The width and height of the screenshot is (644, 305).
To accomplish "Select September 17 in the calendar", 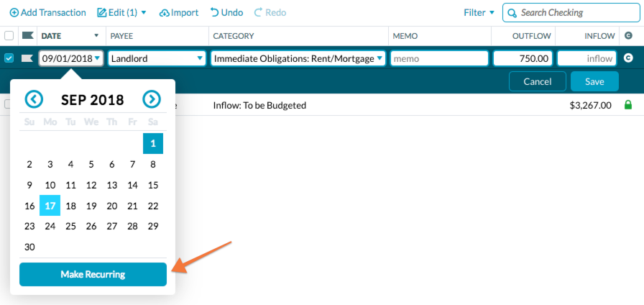I will (50, 206).
